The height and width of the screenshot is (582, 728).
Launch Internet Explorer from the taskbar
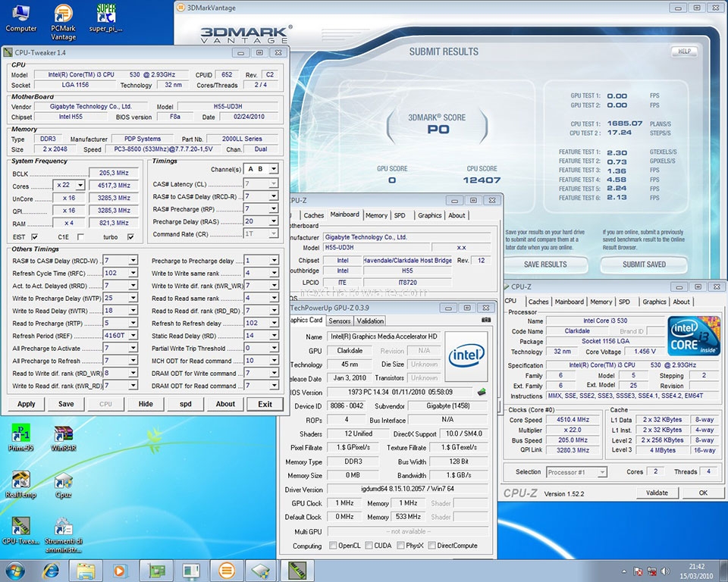pyautogui.click(x=51, y=571)
